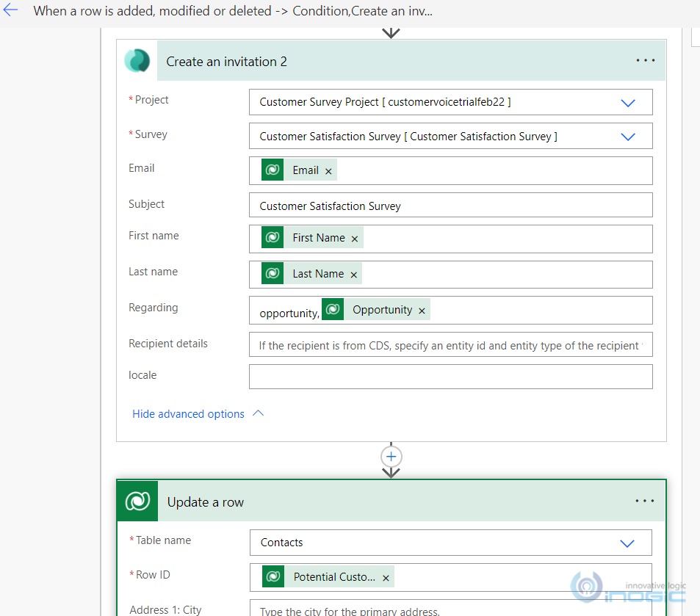Open the Project dropdown
Image resolution: width=700 pixels, height=616 pixels.
coord(628,102)
